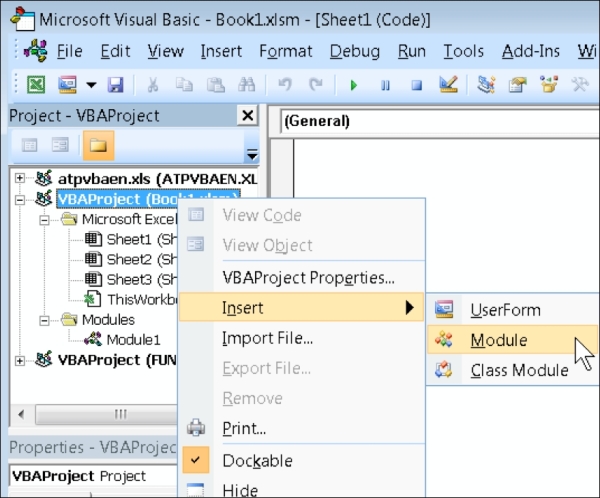Open the Debug menu
Screen dimensions: 600x498
(355, 51)
